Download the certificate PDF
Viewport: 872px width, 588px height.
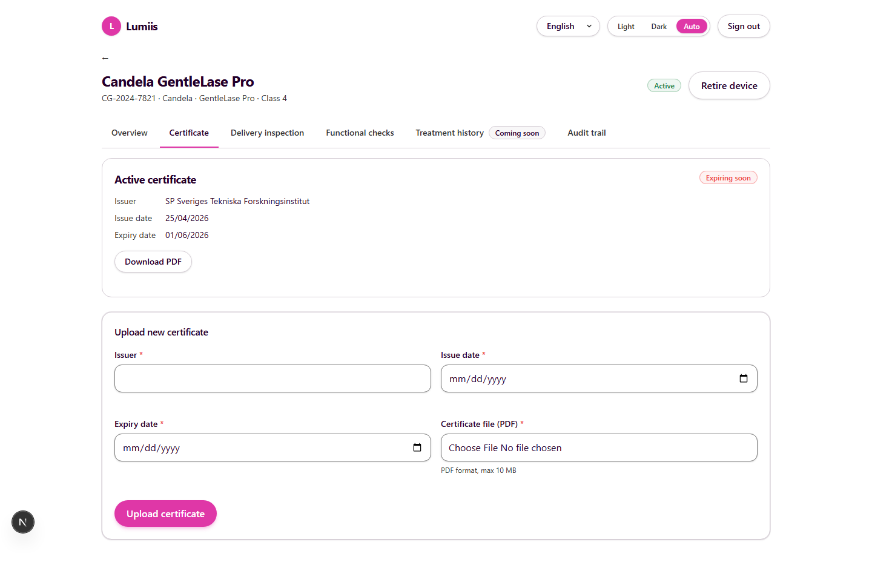tap(153, 262)
